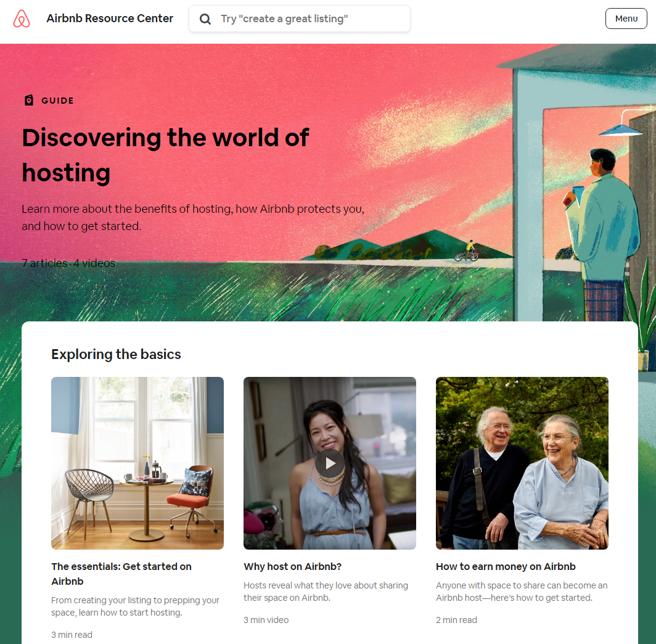Click the Airbnb logo icon
The height and width of the screenshot is (644, 656).
[22, 19]
